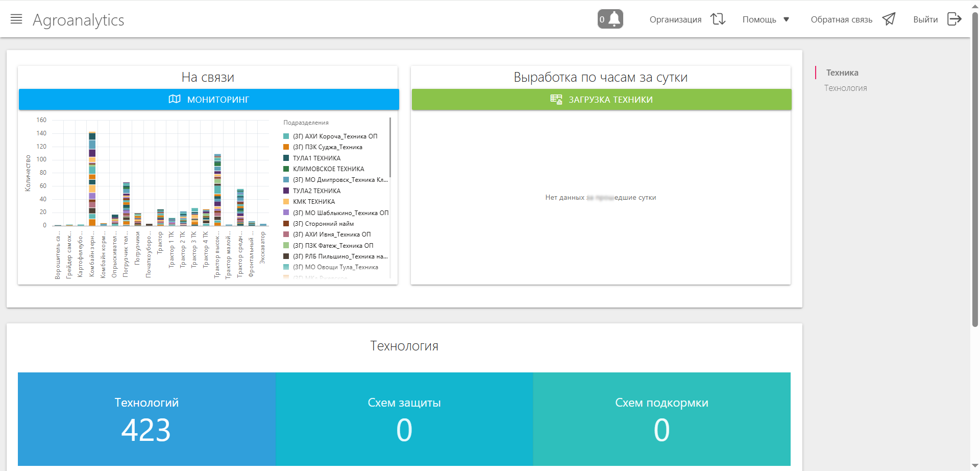
Task: Click the paper plane feedback icon
Action: tap(889, 19)
